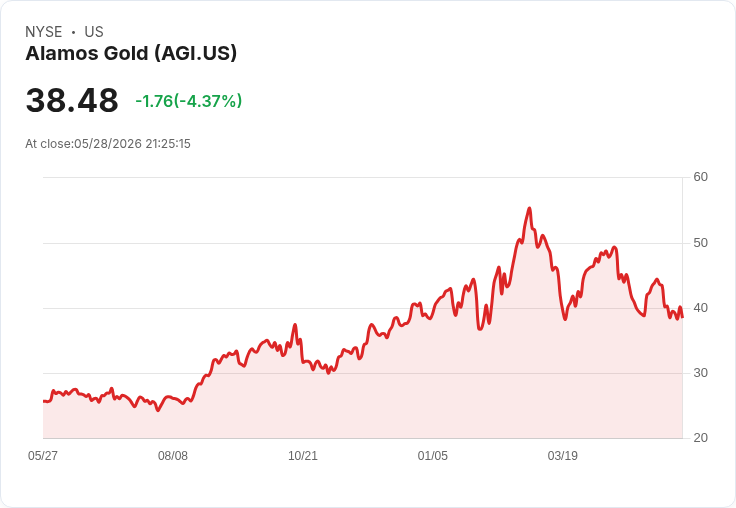Click the At close timestamp text

[108, 144]
